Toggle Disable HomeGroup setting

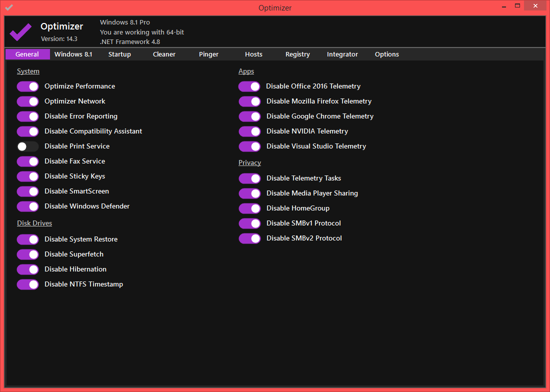point(249,208)
